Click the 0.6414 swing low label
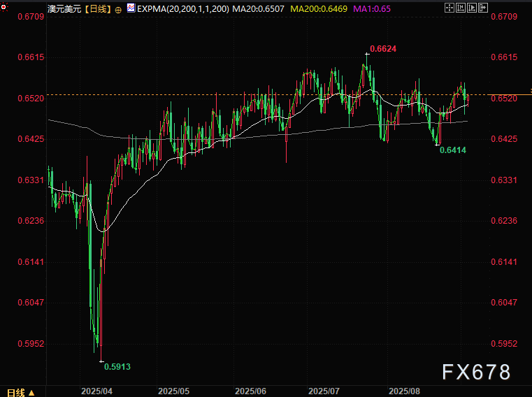The height and width of the screenshot is (397, 532). 452,150
